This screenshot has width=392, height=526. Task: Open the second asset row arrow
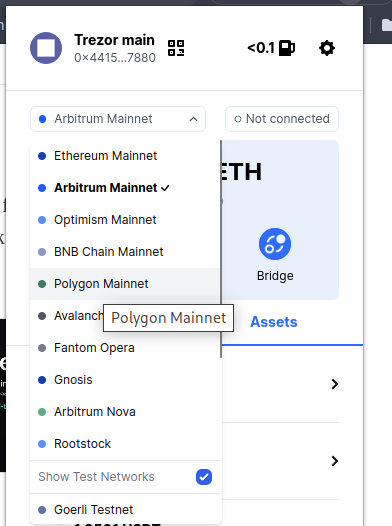(334, 461)
